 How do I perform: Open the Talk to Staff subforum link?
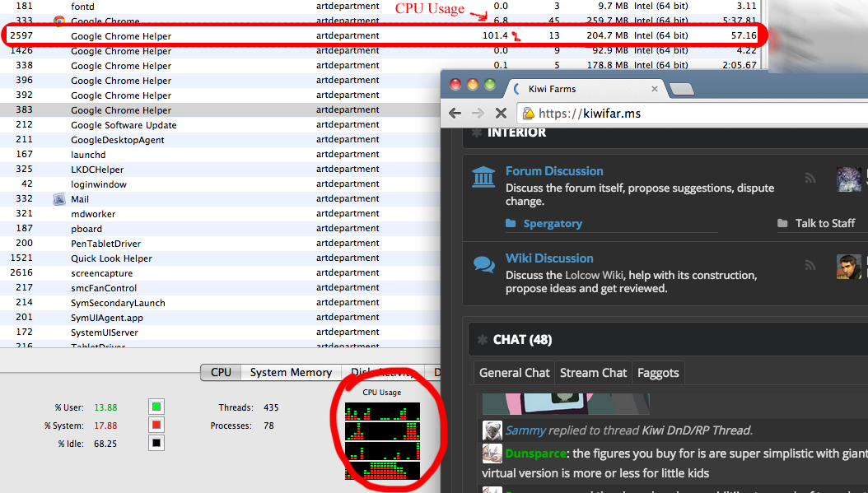[x=825, y=224]
